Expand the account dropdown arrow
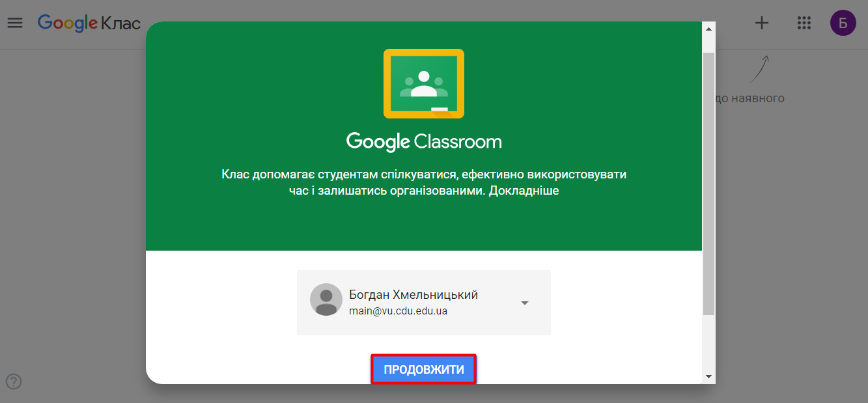 click(525, 303)
